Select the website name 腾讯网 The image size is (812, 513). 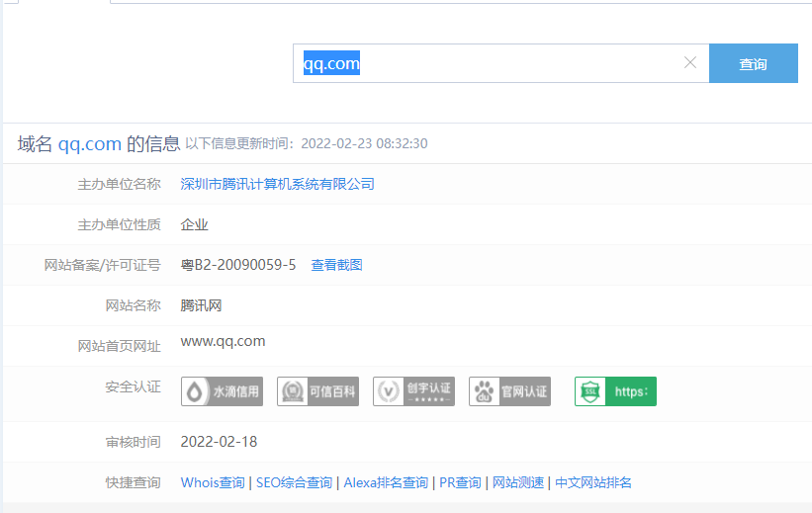(201, 305)
